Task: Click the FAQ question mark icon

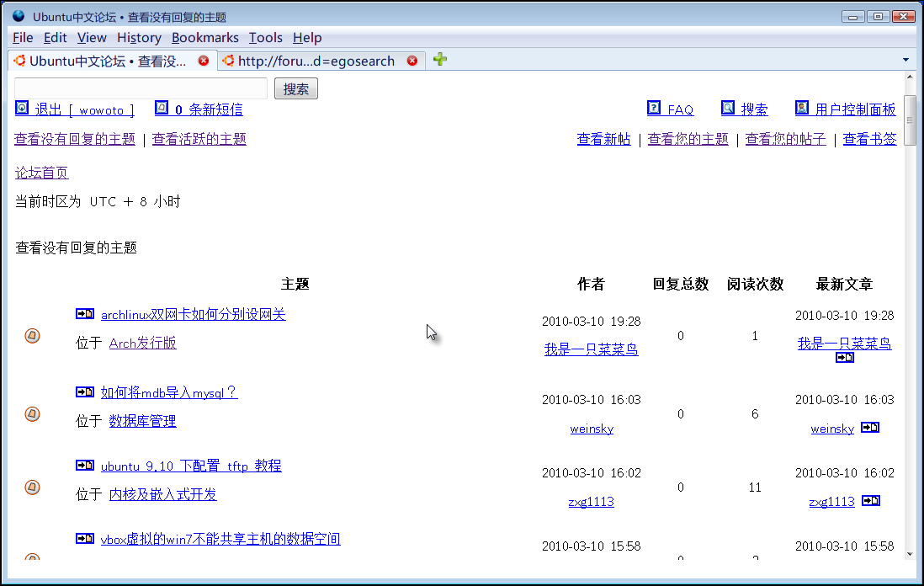Action: coord(654,108)
